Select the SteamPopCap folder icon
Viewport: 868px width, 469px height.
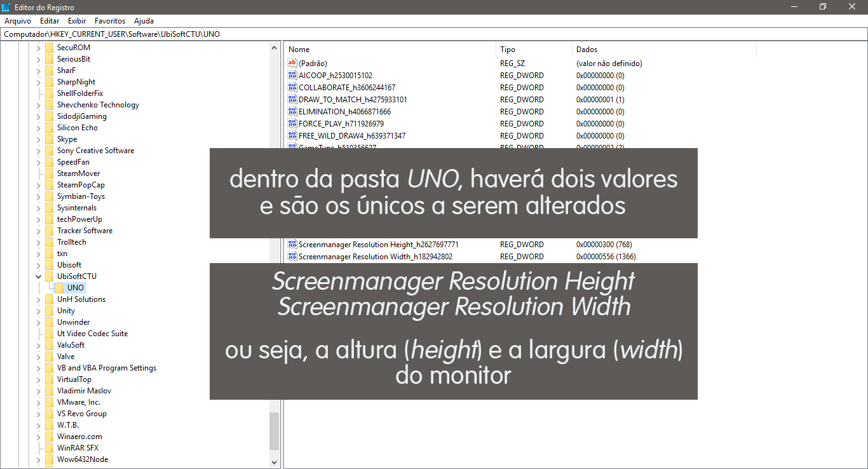49,185
